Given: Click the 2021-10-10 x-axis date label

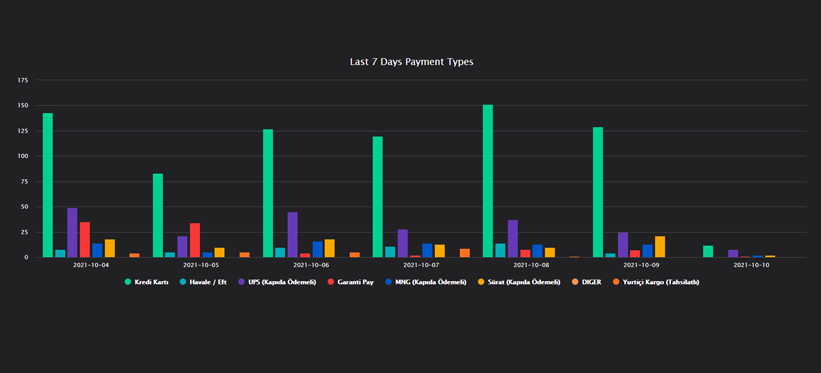Looking at the screenshot, I should tap(751, 266).
